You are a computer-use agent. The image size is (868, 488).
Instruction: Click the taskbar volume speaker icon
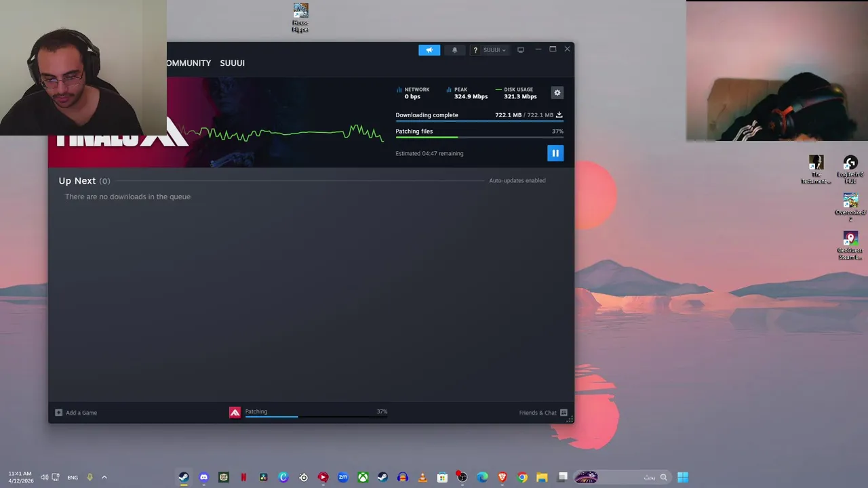(x=44, y=477)
